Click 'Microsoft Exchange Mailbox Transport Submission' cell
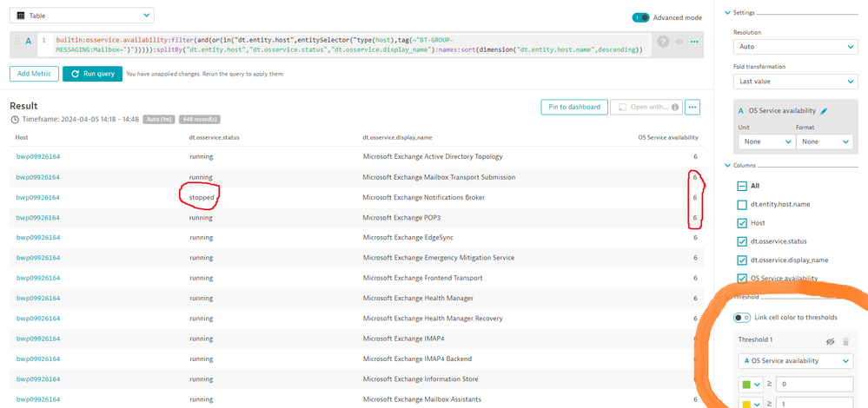Image resolution: width=868 pixels, height=408 pixels. point(439,177)
